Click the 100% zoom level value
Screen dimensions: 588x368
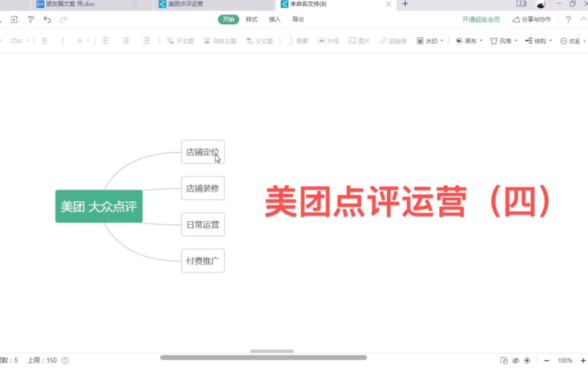565,360
